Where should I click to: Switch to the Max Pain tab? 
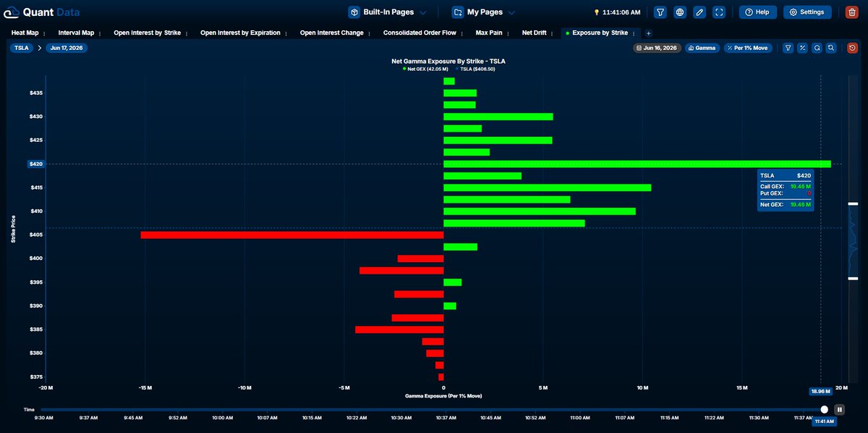[x=489, y=33]
